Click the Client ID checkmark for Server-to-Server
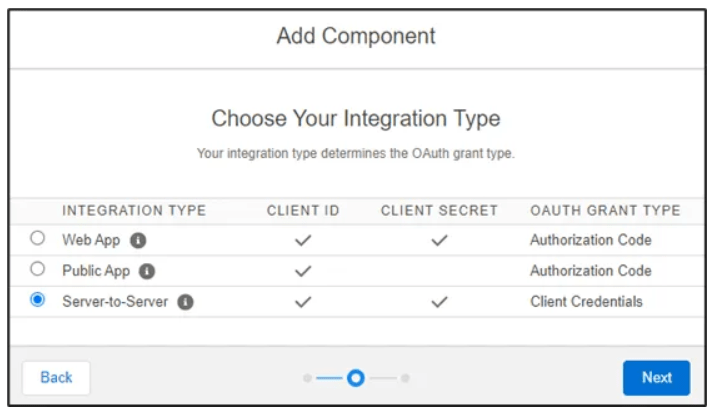The height and width of the screenshot is (414, 710). [305, 302]
